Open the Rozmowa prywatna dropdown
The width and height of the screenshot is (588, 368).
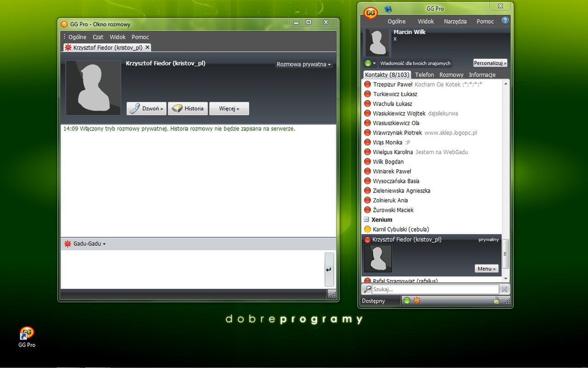click(304, 64)
